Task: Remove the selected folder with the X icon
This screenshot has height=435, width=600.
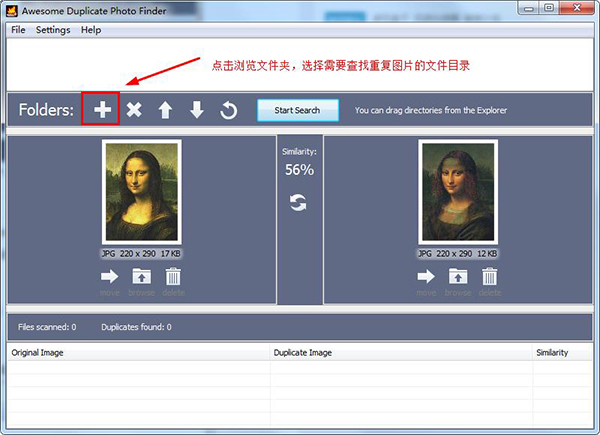Action: coord(134,110)
